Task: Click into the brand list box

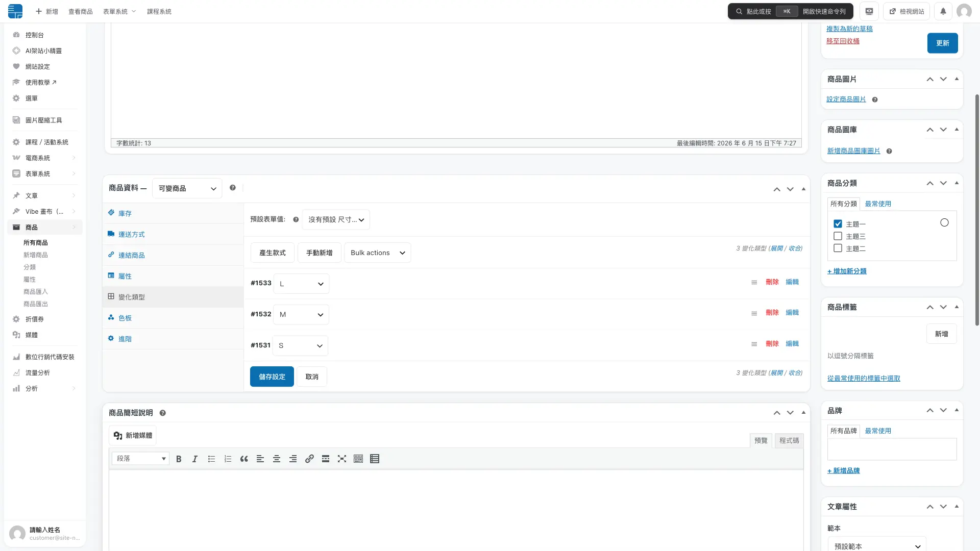Action: 892,449
